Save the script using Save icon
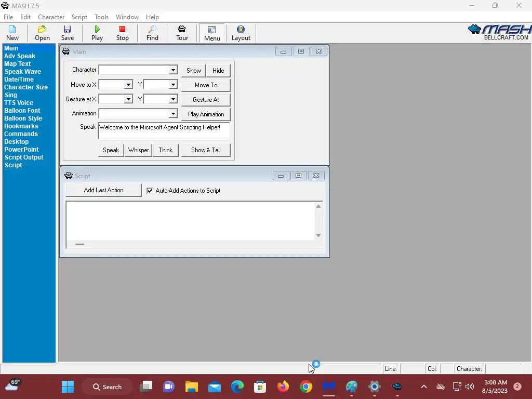 pyautogui.click(x=68, y=33)
